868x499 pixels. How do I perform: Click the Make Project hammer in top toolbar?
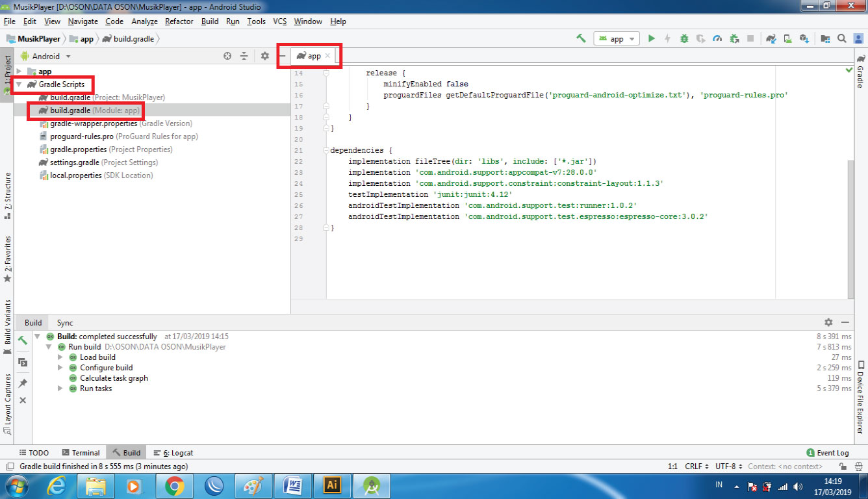click(x=581, y=38)
